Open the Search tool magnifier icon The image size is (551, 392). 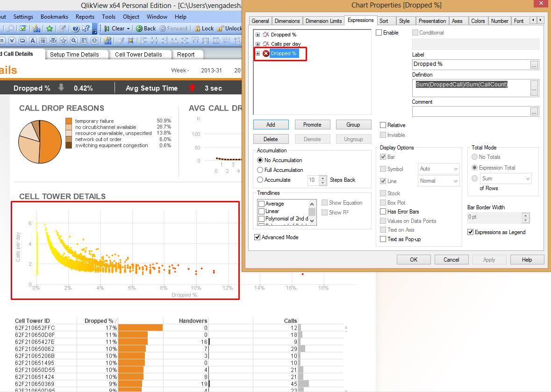[11, 29]
